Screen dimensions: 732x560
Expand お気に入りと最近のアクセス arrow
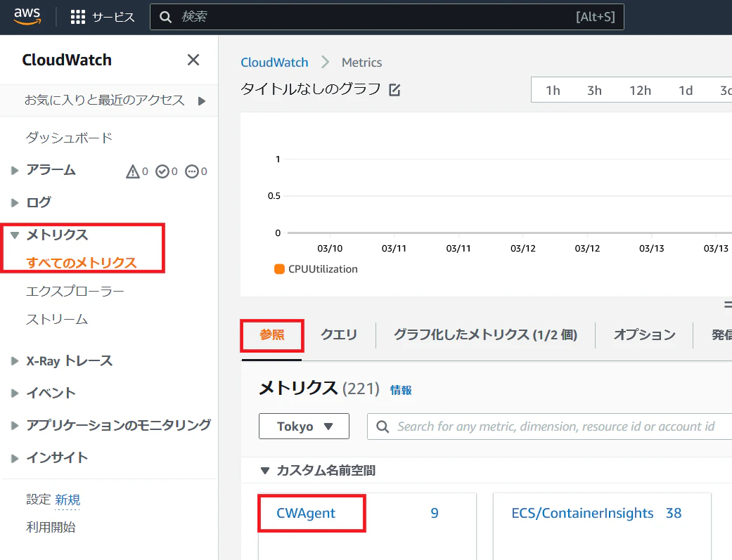click(x=202, y=100)
